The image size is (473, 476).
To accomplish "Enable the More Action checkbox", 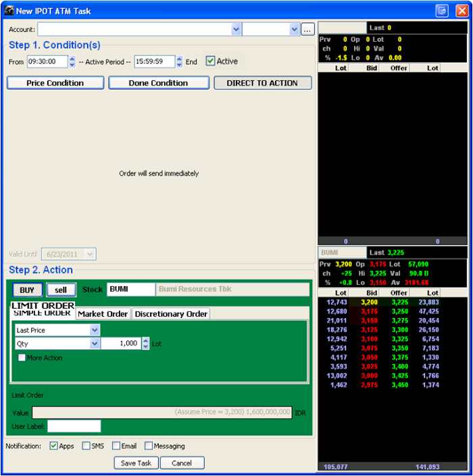I will click(22, 358).
